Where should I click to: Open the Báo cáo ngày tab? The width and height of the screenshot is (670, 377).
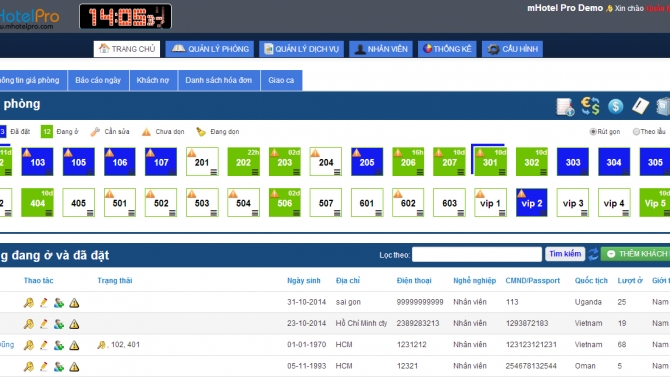[x=98, y=80]
